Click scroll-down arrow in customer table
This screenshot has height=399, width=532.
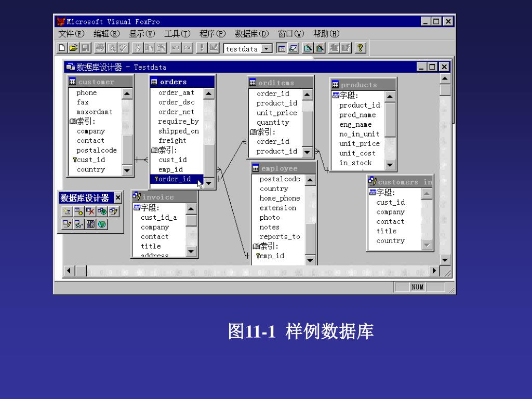tap(127, 170)
